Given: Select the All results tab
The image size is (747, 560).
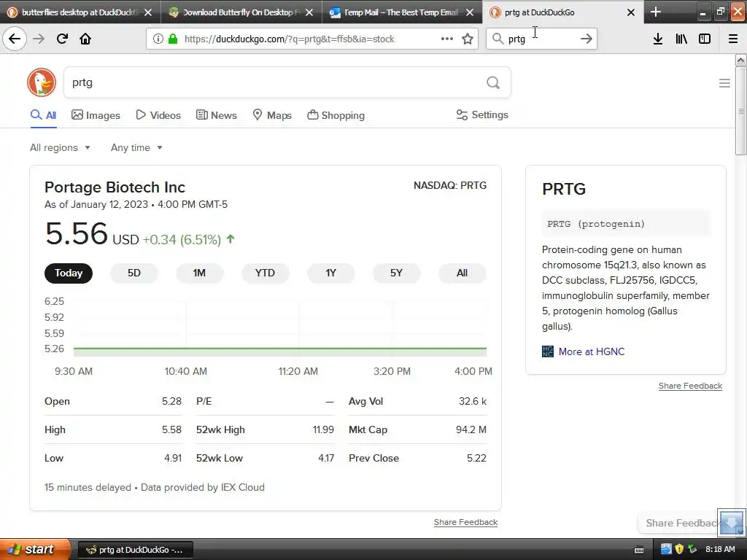Looking at the screenshot, I should [43, 115].
